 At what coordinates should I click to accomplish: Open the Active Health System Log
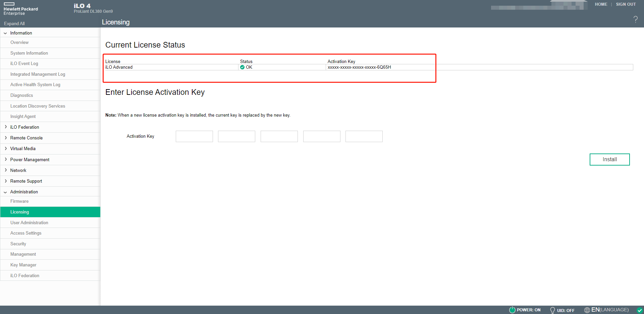tap(35, 84)
